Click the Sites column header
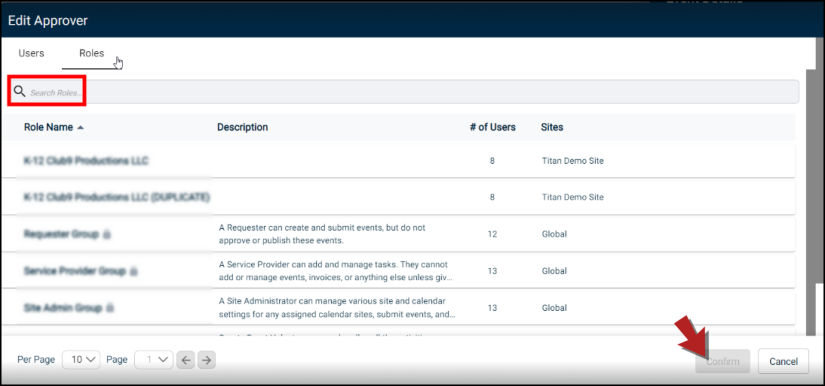This screenshot has height=386, width=825. tap(552, 127)
